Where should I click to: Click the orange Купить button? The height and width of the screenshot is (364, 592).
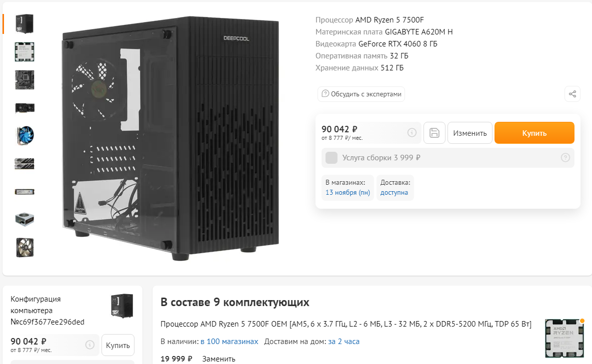click(534, 133)
